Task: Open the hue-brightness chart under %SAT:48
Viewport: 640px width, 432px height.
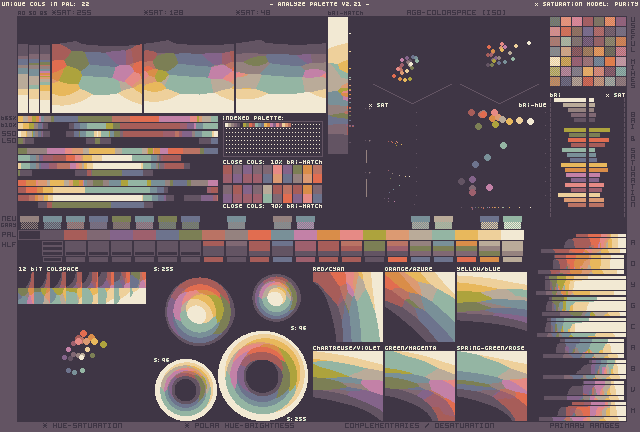Action: [281, 77]
